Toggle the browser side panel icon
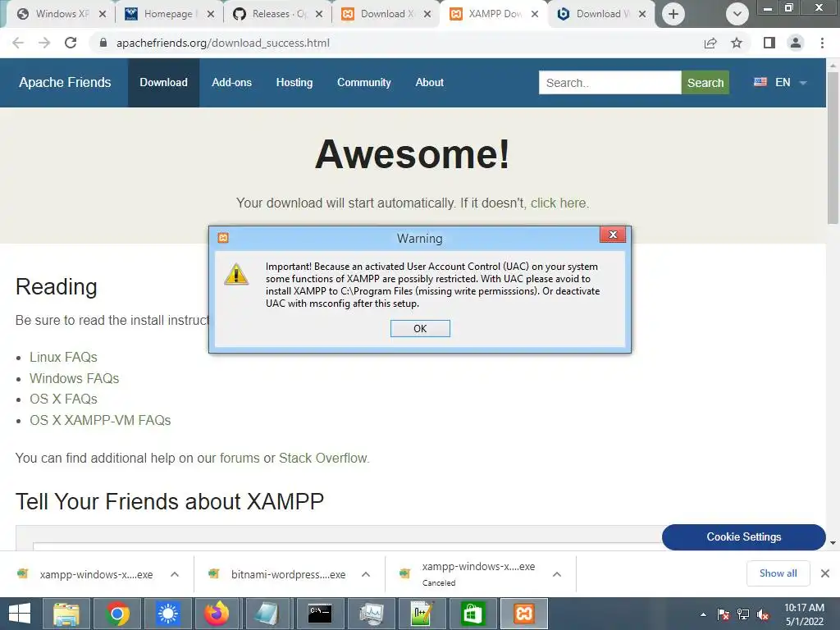Screen dimensions: 840x630 (769, 43)
